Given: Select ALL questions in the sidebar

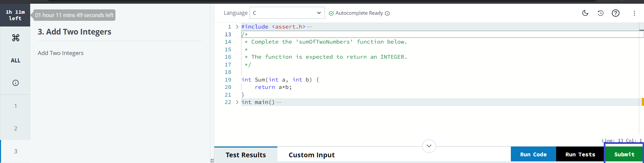Looking at the screenshot, I should point(15,60).
